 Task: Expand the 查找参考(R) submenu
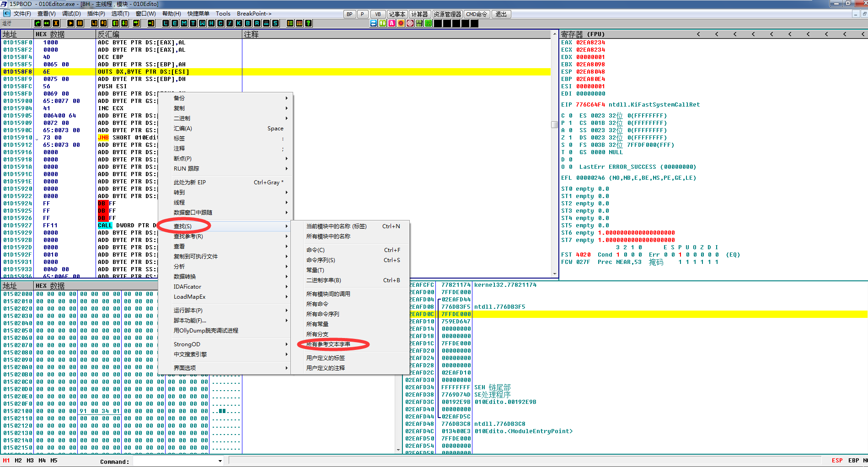pos(225,236)
